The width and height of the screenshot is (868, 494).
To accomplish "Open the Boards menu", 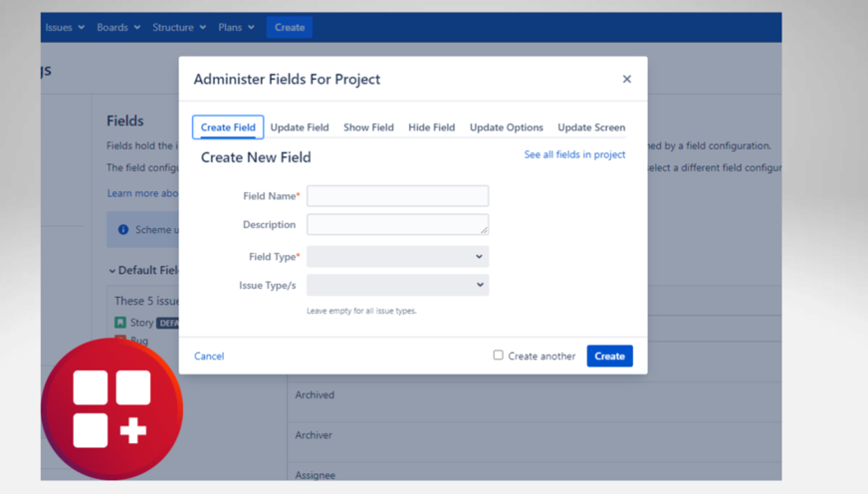I will point(118,27).
